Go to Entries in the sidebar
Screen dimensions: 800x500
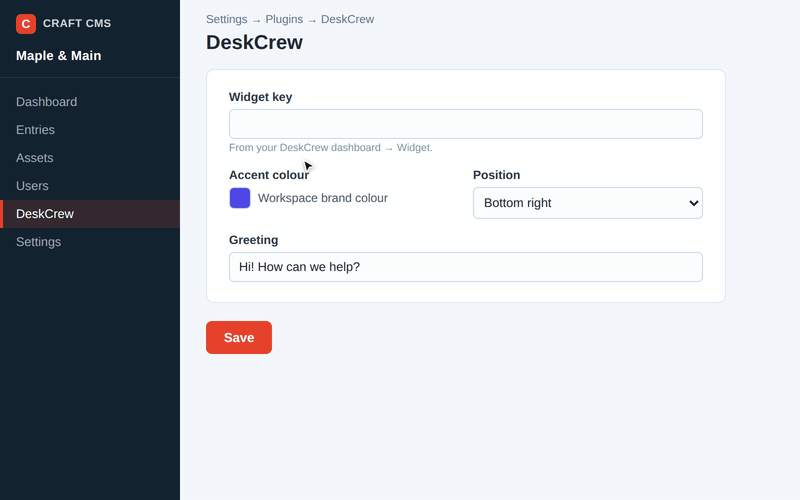pos(90,130)
